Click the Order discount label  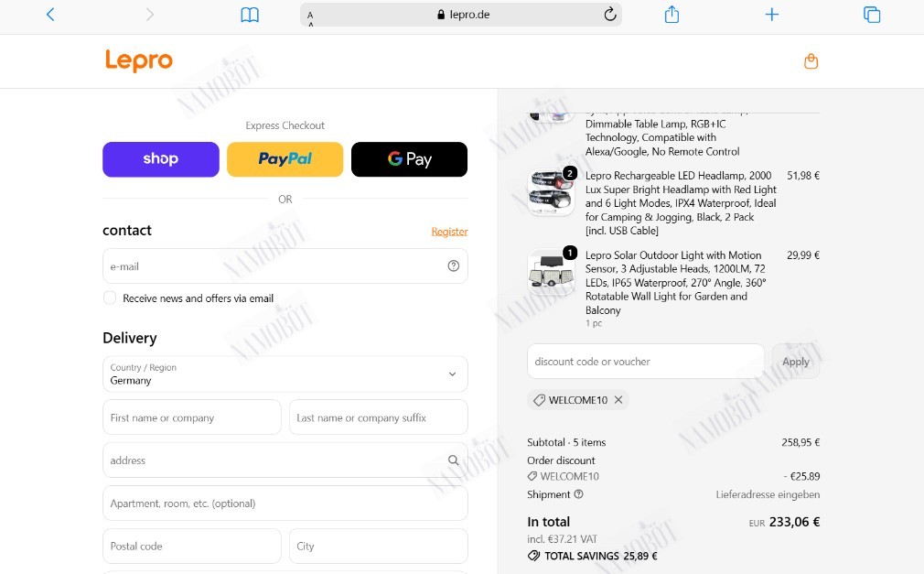tap(561, 460)
